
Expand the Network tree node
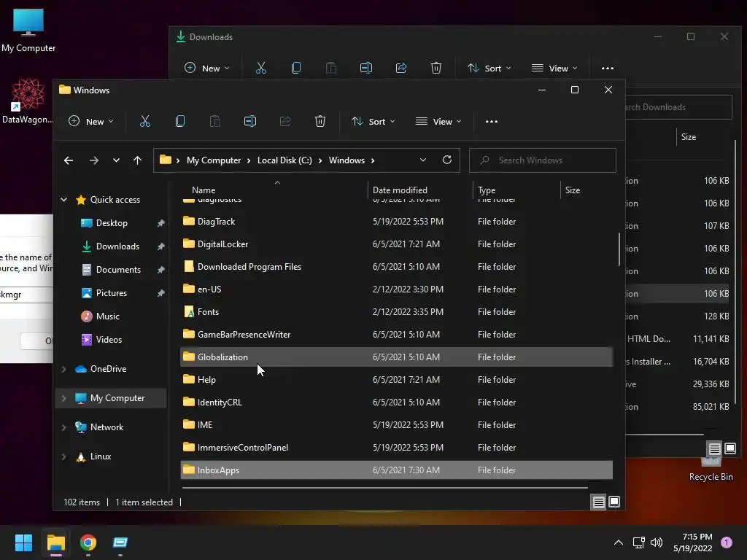point(64,427)
